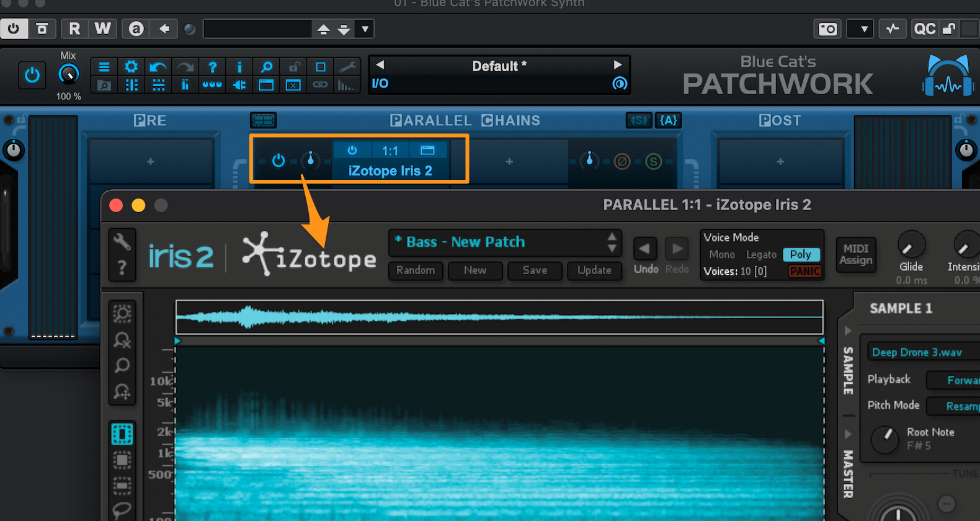Click the vertical columns layout icon
This screenshot has height=521, width=980.
[x=131, y=85]
